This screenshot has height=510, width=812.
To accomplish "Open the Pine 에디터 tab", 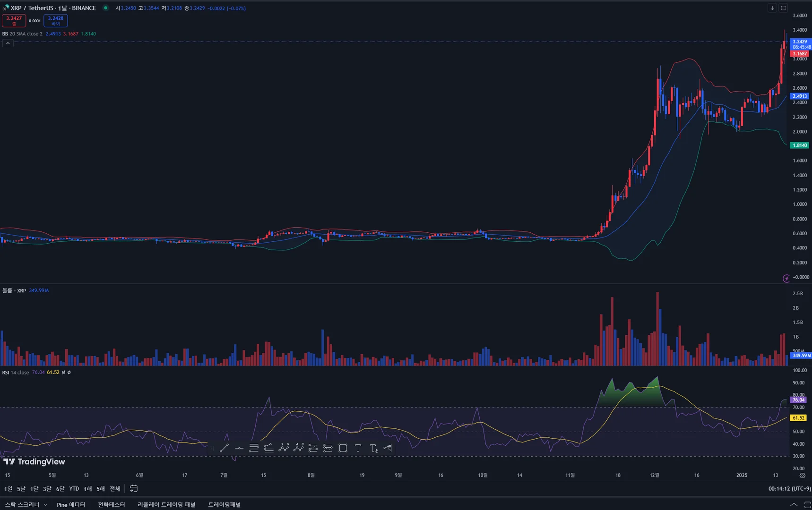I will pyautogui.click(x=71, y=504).
